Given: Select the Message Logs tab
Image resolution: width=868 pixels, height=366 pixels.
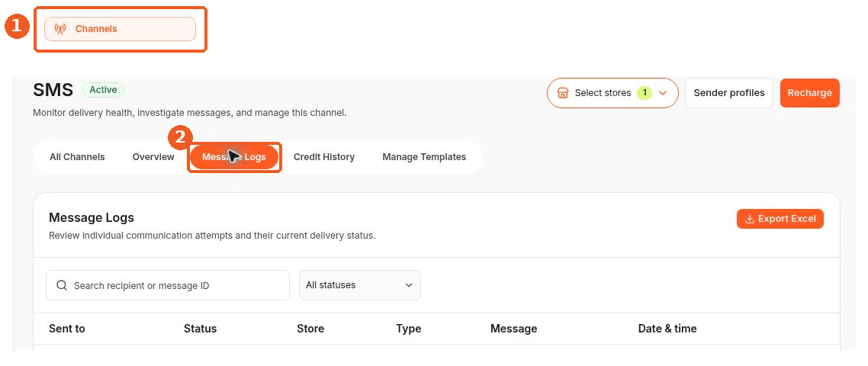Looking at the screenshot, I should [x=234, y=157].
